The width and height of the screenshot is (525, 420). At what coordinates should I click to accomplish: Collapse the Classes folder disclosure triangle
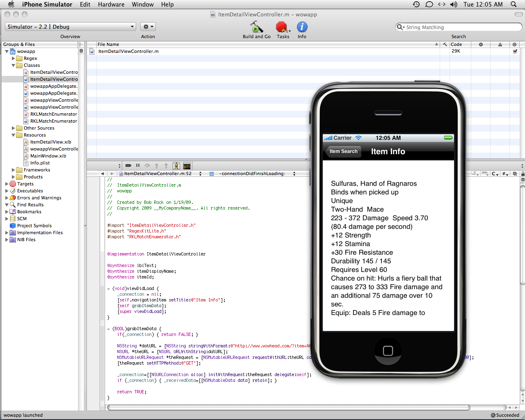(x=14, y=65)
